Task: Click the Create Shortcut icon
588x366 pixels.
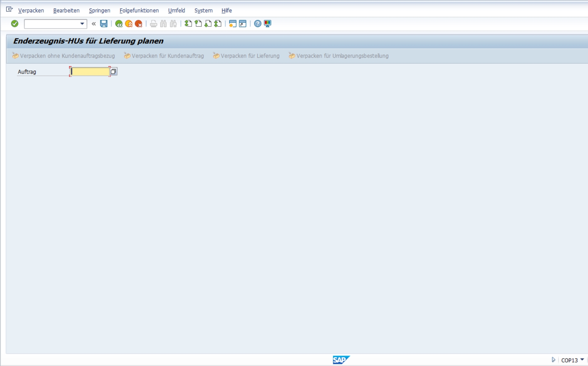Action: 243,24
